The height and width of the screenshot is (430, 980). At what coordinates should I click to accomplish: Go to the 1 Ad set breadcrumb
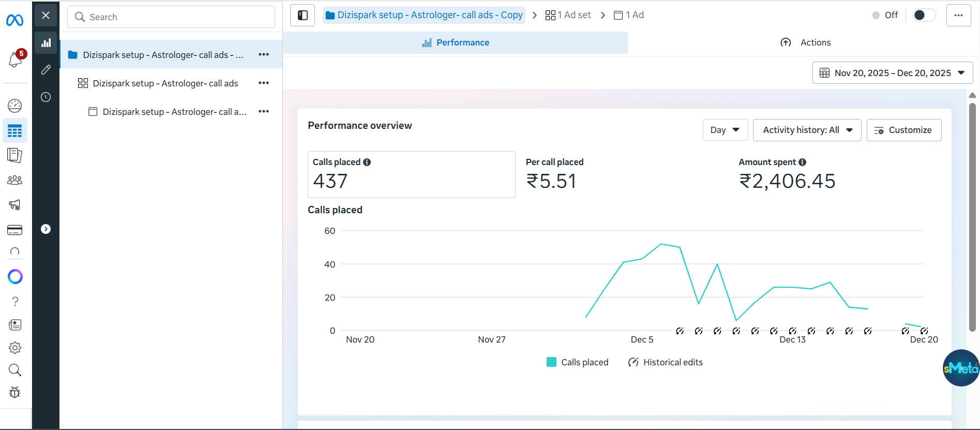point(568,15)
